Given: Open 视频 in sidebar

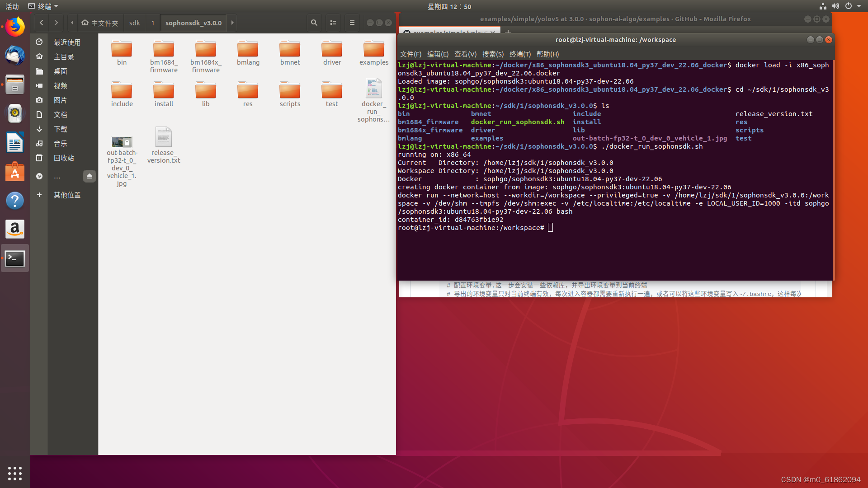Looking at the screenshot, I should [x=61, y=85].
